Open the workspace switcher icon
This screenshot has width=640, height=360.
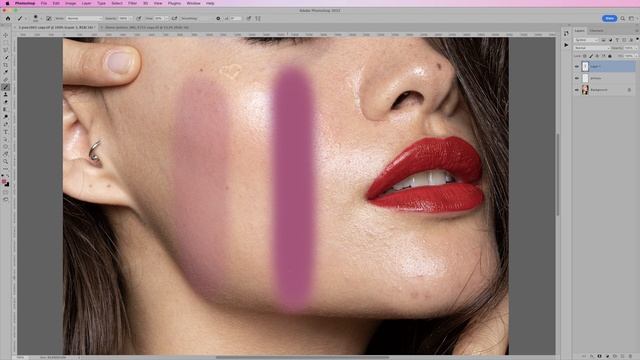click(x=631, y=18)
